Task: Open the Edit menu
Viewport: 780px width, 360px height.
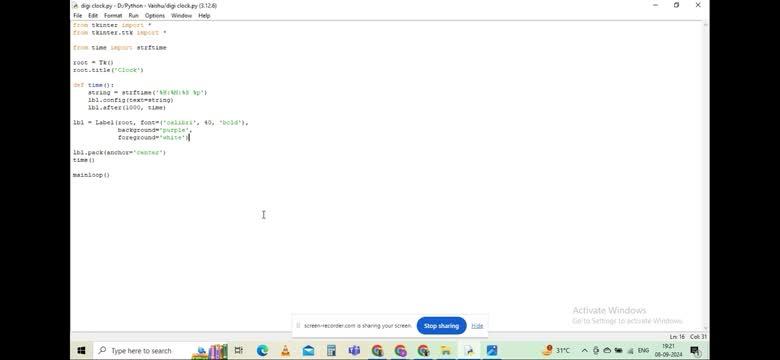Action: 93,16
